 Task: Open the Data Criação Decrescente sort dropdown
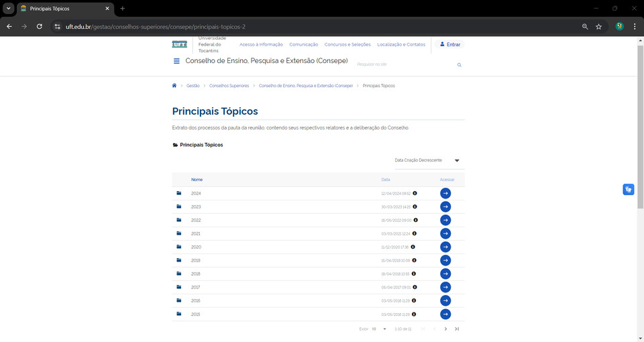click(x=427, y=160)
